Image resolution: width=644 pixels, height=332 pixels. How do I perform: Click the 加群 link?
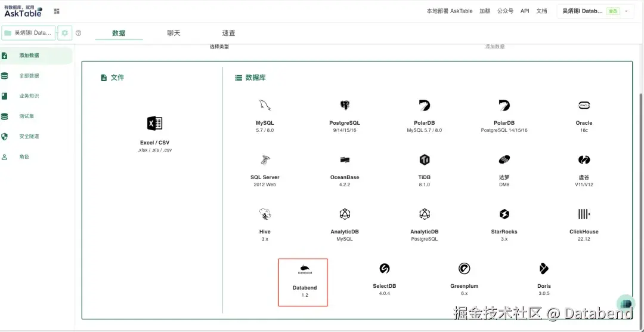[x=485, y=11]
